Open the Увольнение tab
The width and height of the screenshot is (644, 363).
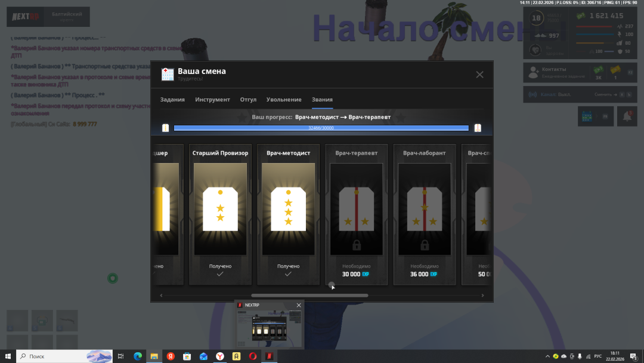[x=284, y=100]
